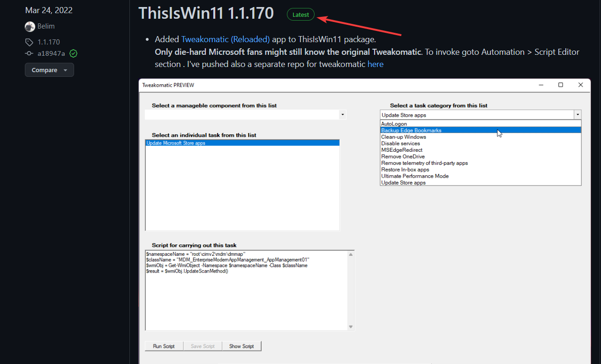Screen dimensions: 601x364
Task: Click the Latest release badge
Action: 300,14
